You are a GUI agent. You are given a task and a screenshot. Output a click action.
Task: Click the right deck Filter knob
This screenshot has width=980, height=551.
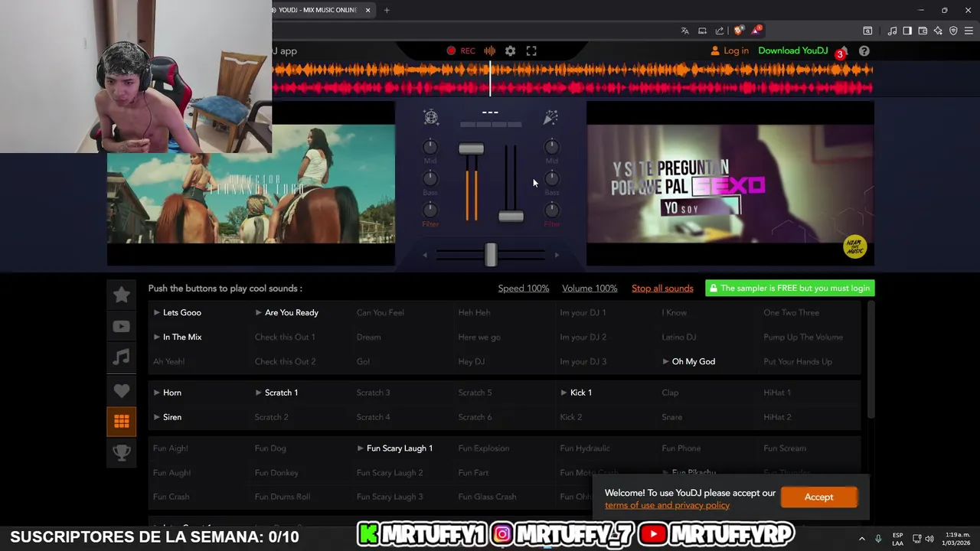(551, 210)
